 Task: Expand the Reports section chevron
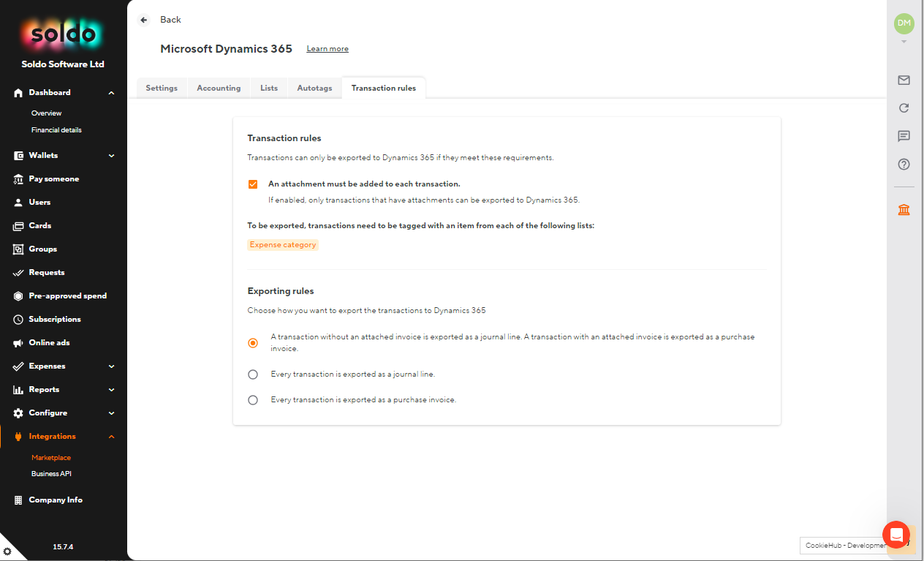coord(112,390)
